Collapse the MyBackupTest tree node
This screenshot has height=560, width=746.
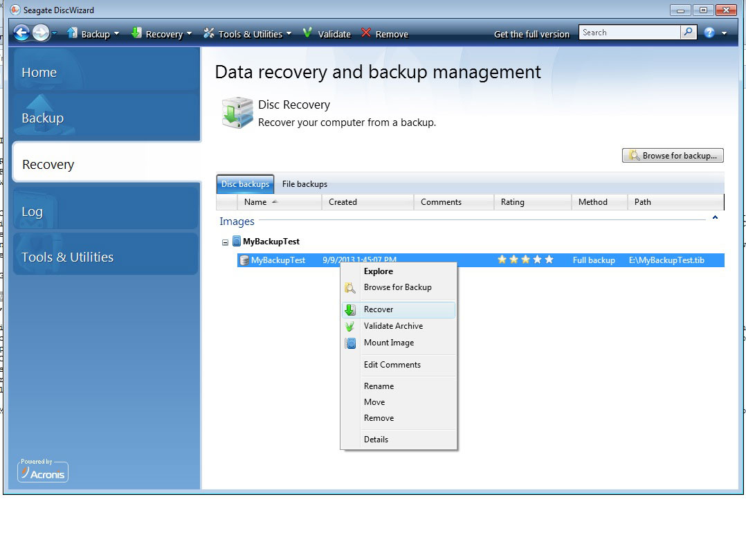[226, 242]
